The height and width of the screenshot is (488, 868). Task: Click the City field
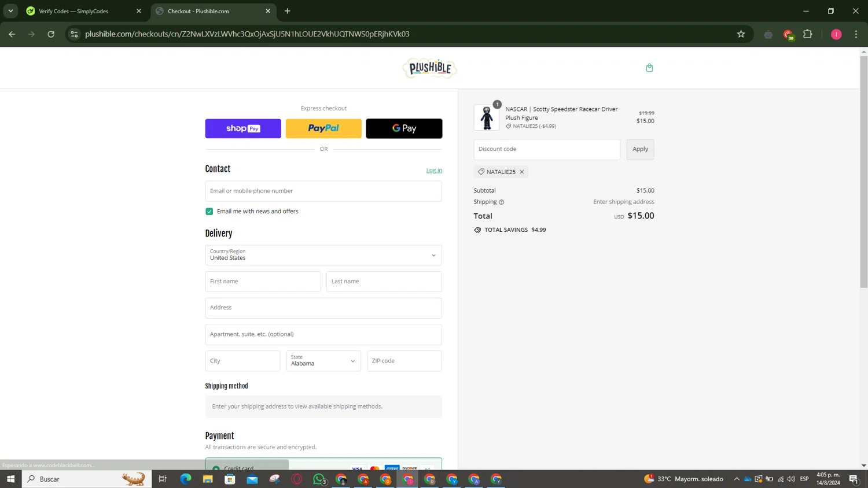(242, 361)
